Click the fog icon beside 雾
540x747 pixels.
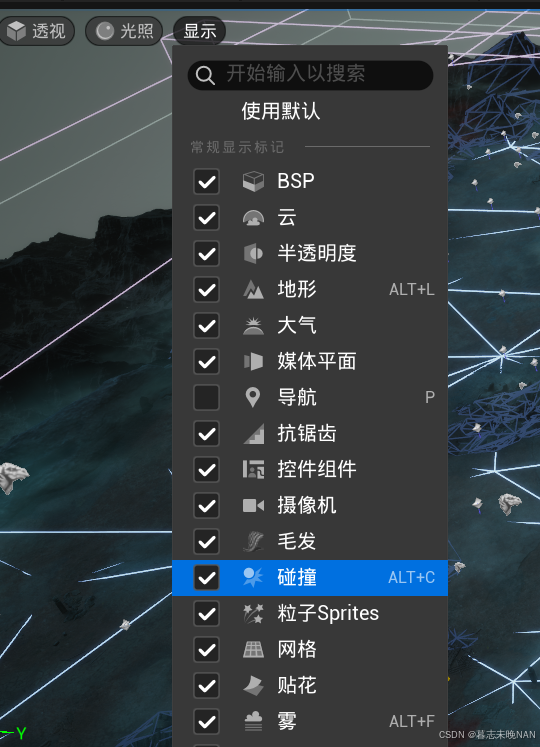[x=253, y=721]
